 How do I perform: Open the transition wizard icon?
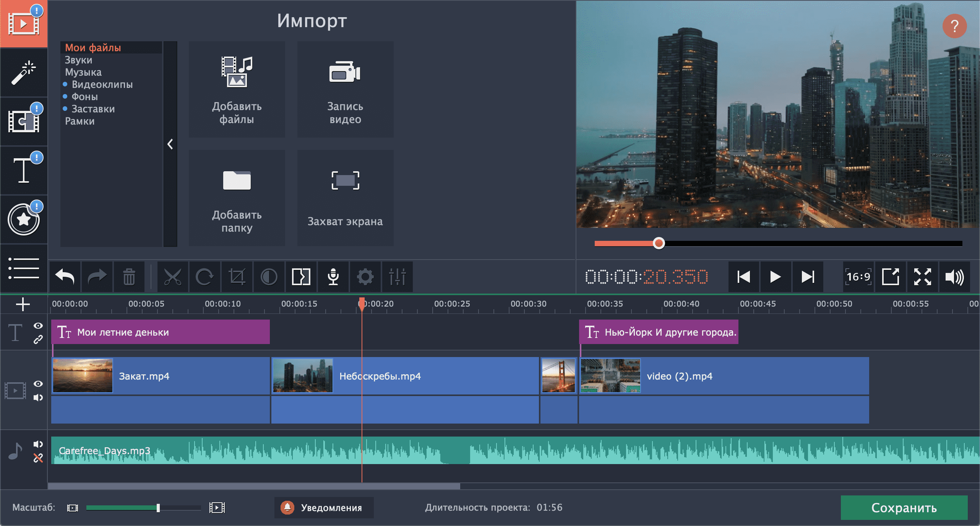[x=301, y=277]
